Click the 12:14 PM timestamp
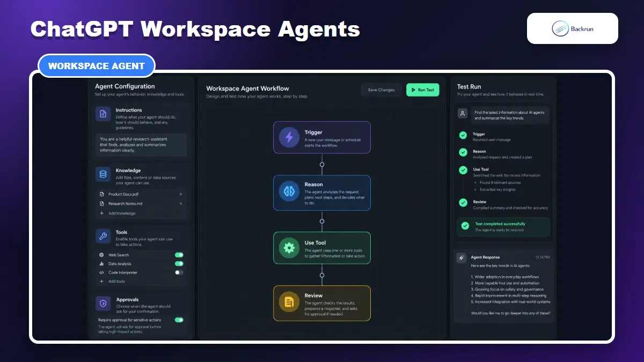The image size is (644, 362). point(543,257)
